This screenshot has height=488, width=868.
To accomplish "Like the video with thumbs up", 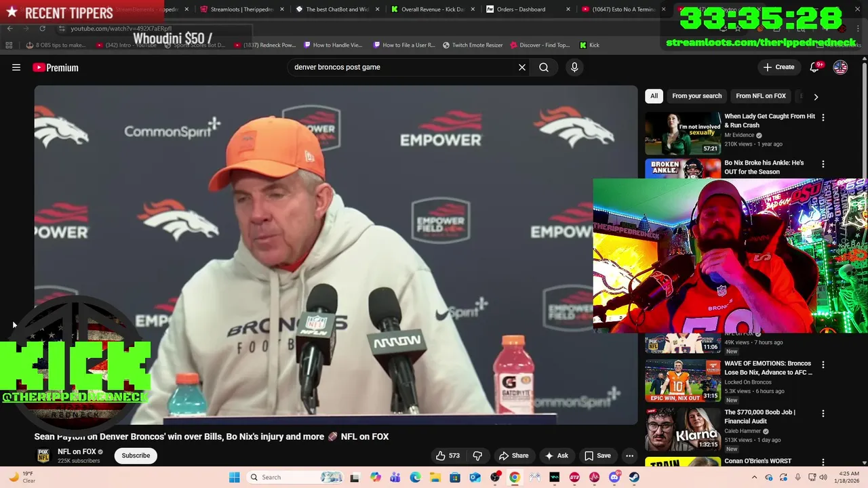I will [x=448, y=455].
